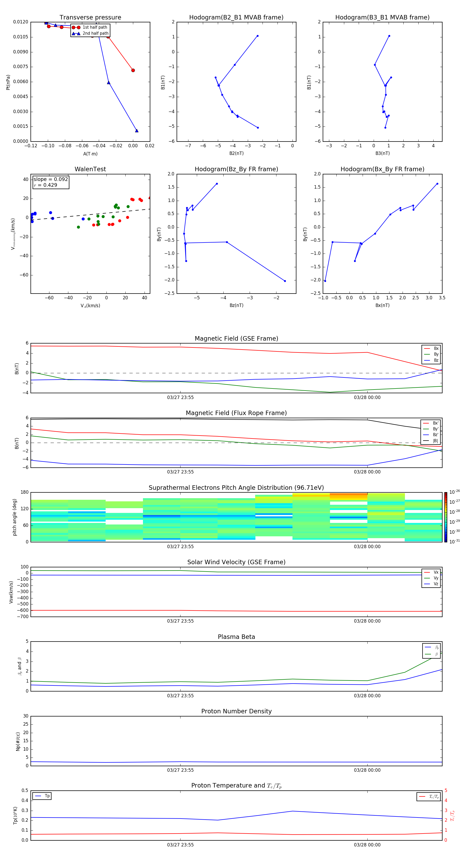Click the Bz entry in GSE magnetic field legend

(x=431, y=360)
